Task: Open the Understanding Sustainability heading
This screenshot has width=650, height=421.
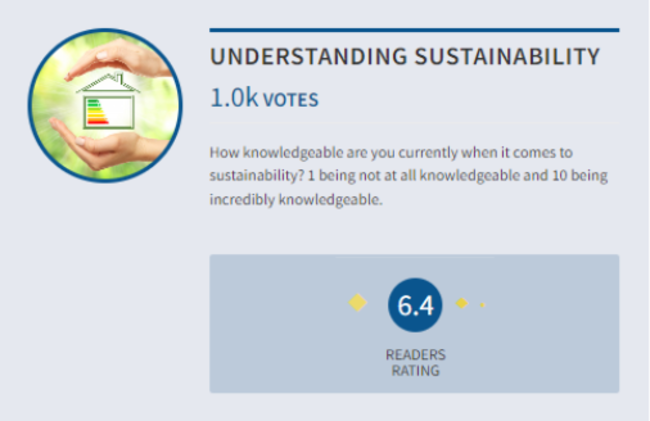Action: click(x=405, y=56)
